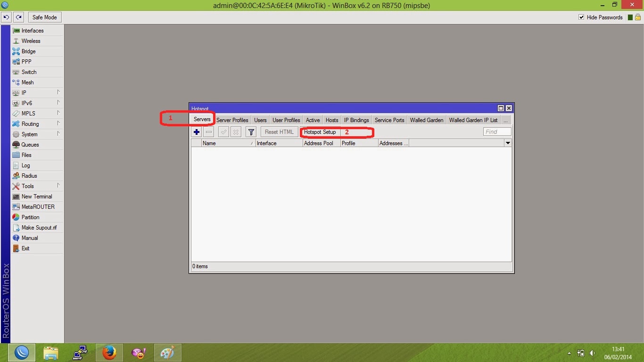Switch to the Active tab
This screenshot has height=362, width=644.
[313, 120]
